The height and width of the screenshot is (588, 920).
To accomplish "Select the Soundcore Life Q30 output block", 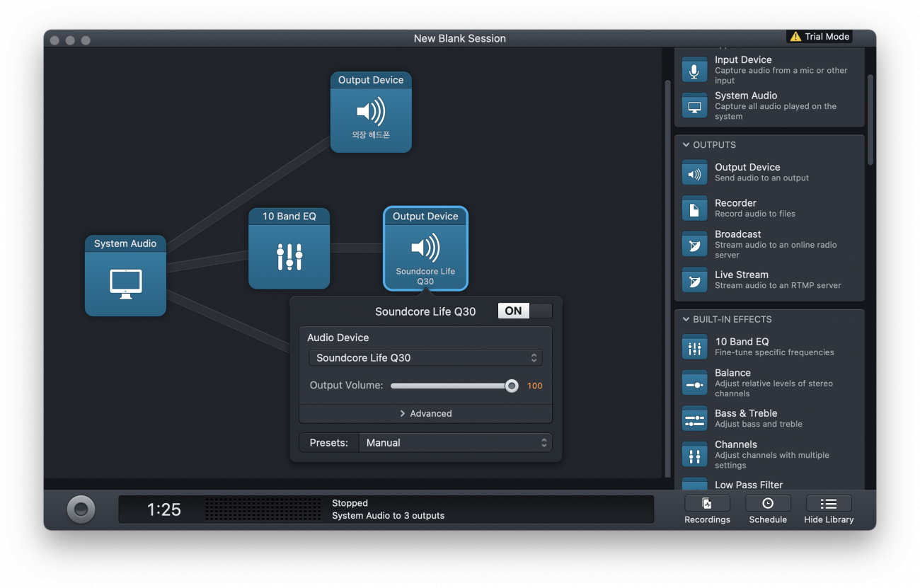I will pos(425,248).
